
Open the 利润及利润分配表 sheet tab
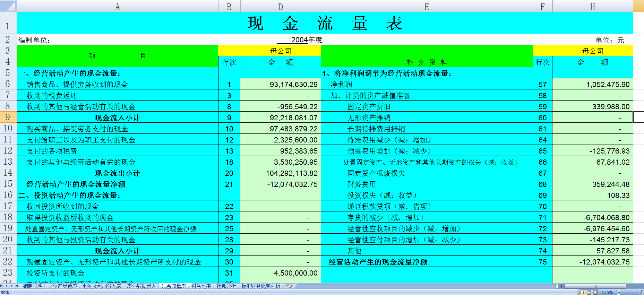102,286
